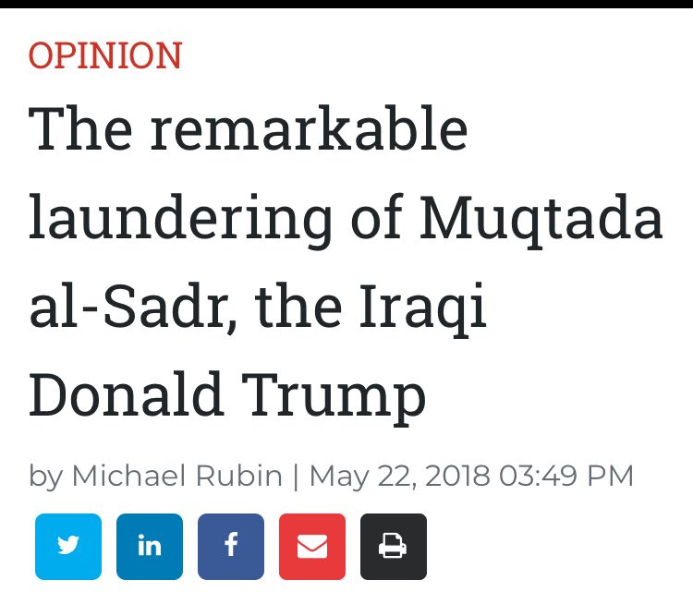
Task: Click the word "by" in the byline
Action: coord(45,477)
